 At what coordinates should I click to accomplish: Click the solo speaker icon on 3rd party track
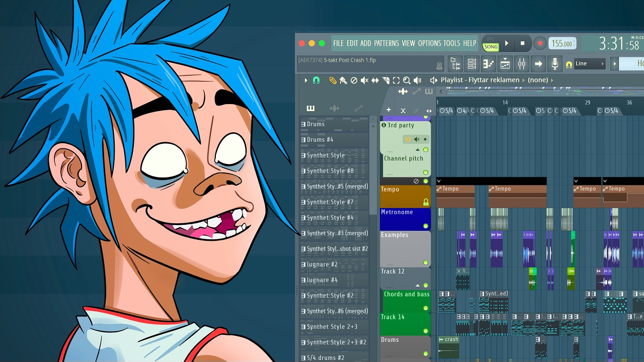click(407, 139)
